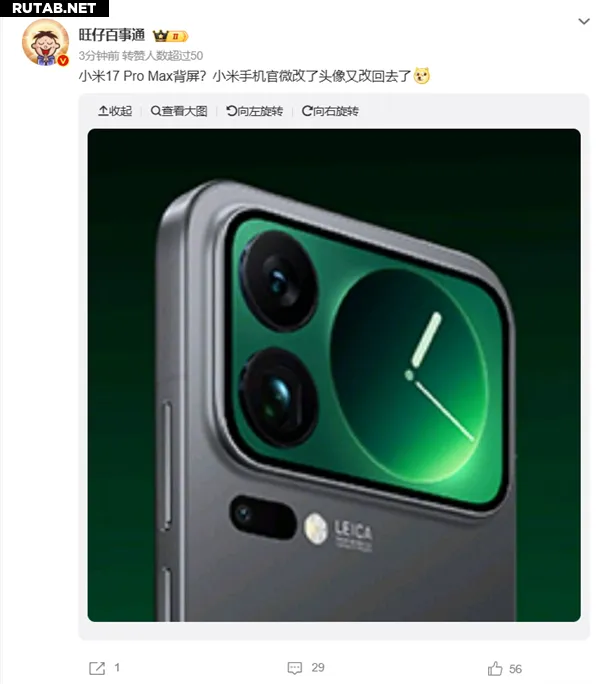Open the 旺仔百事通 username link
600x684 pixels.
coord(112,35)
